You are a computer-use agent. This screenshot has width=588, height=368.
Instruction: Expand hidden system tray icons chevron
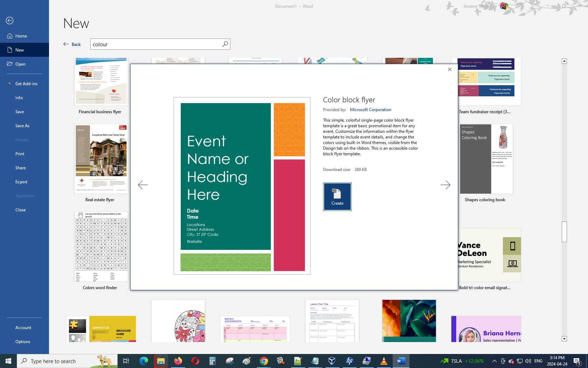pyautogui.click(x=494, y=361)
